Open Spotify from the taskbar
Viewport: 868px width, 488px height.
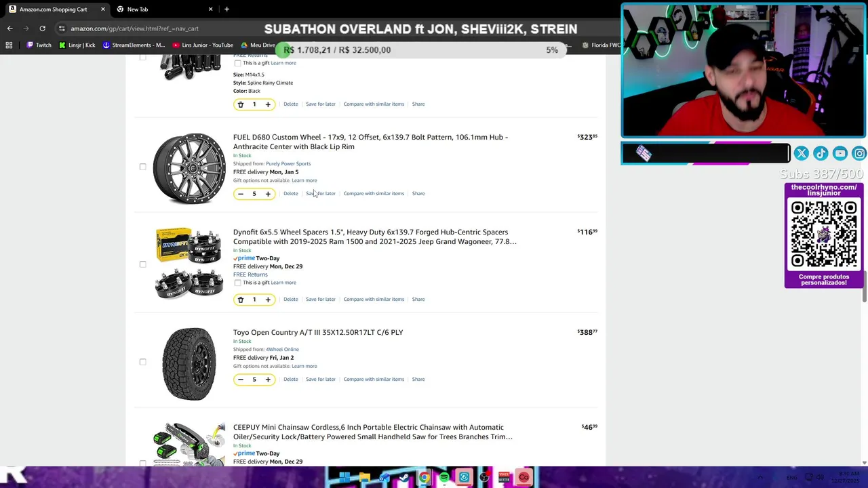[x=444, y=477]
